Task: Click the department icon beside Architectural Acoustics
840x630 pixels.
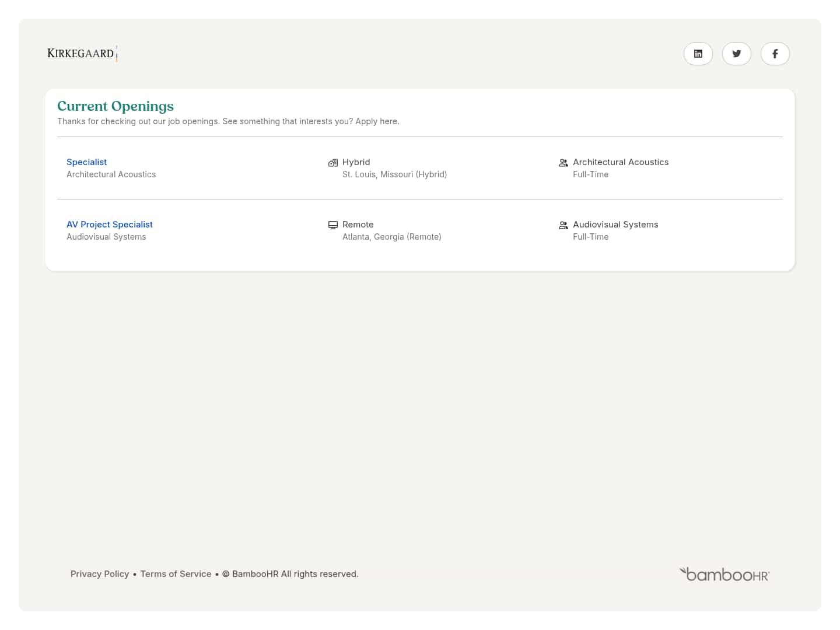Action: pos(563,163)
